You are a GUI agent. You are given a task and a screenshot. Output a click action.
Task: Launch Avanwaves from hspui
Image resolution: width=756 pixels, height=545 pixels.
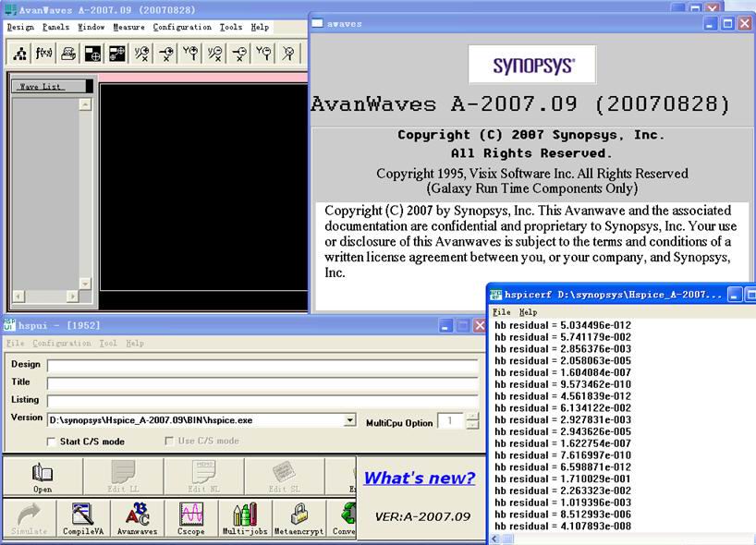coord(138,518)
